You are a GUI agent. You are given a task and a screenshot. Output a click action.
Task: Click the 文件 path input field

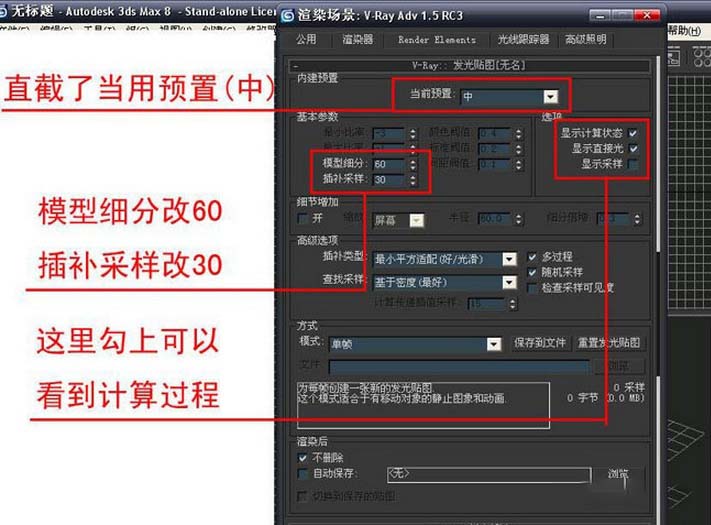coord(459,366)
